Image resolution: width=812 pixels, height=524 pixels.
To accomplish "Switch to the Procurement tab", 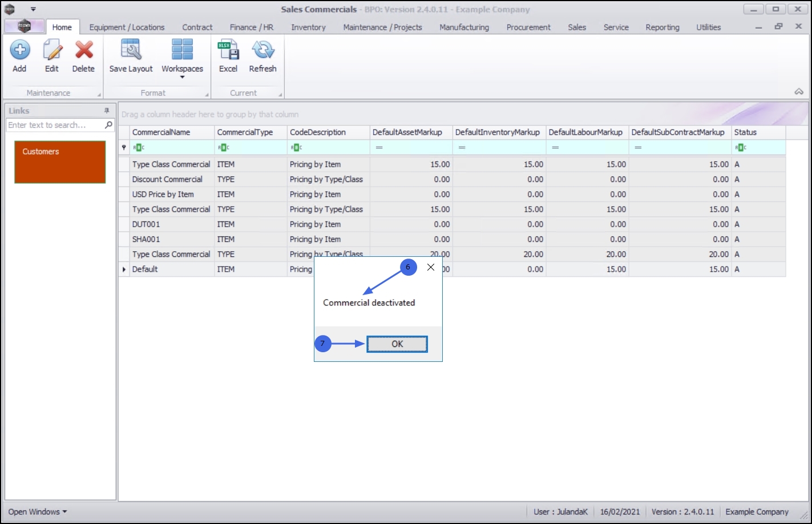I will tap(528, 27).
